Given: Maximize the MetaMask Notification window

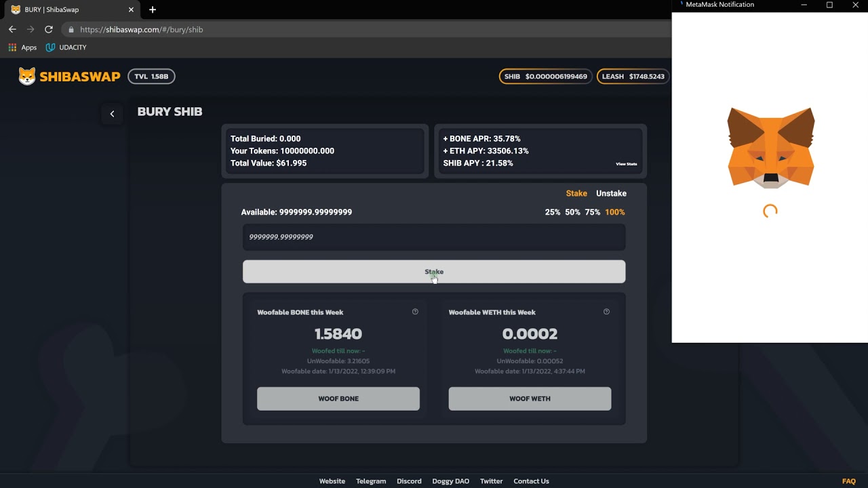Looking at the screenshot, I should click(x=829, y=5).
